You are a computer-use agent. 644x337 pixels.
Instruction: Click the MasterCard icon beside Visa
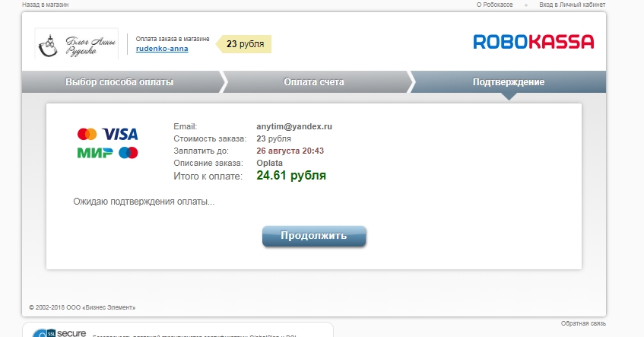pos(87,134)
